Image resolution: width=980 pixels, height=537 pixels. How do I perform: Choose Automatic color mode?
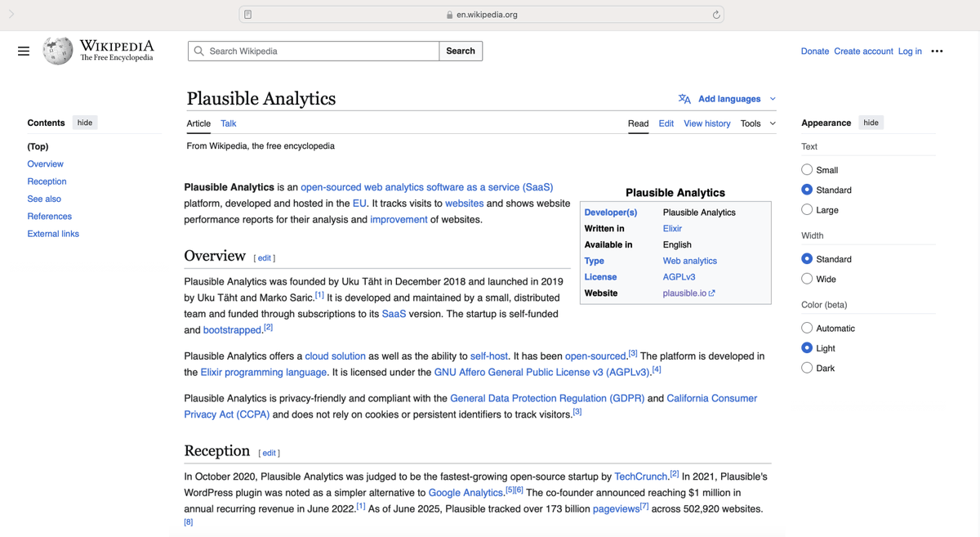(807, 328)
